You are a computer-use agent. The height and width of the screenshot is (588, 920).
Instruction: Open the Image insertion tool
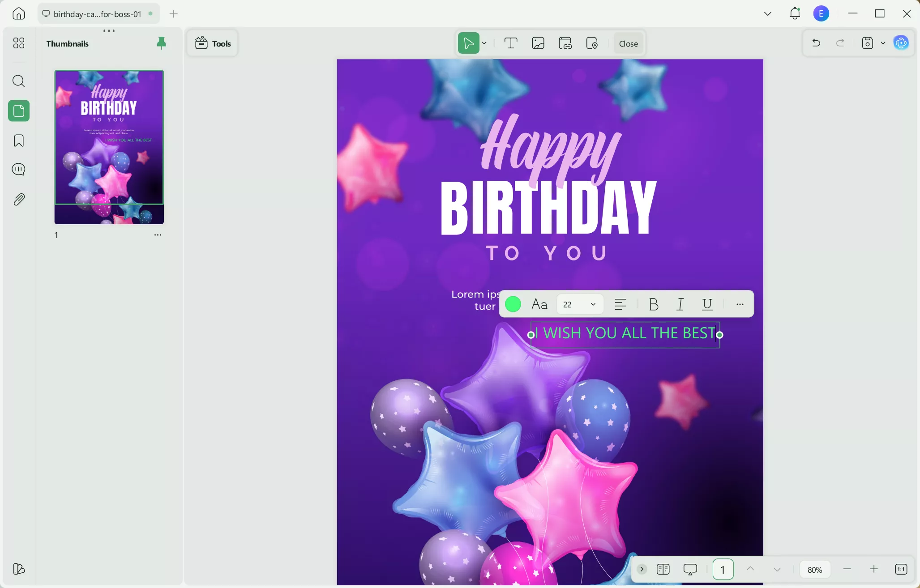tap(538, 43)
